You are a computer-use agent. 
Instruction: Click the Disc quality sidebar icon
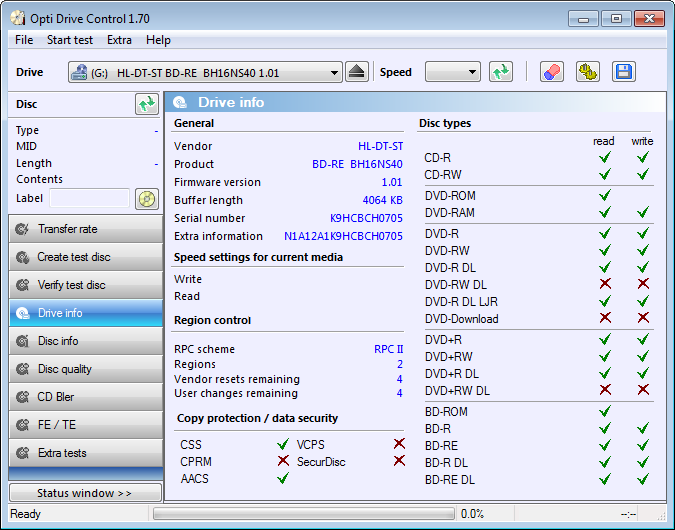(x=22, y=369)
